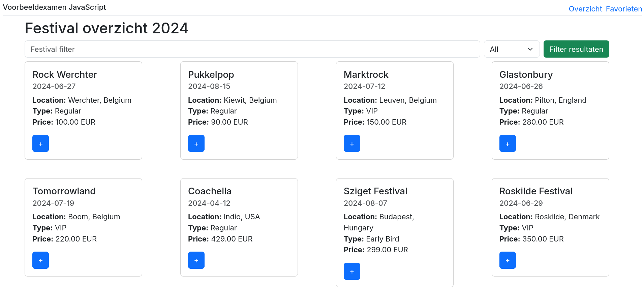Click Tomorrowland's plus button
This screenshot has width=644, height=290.
[40, 260]
